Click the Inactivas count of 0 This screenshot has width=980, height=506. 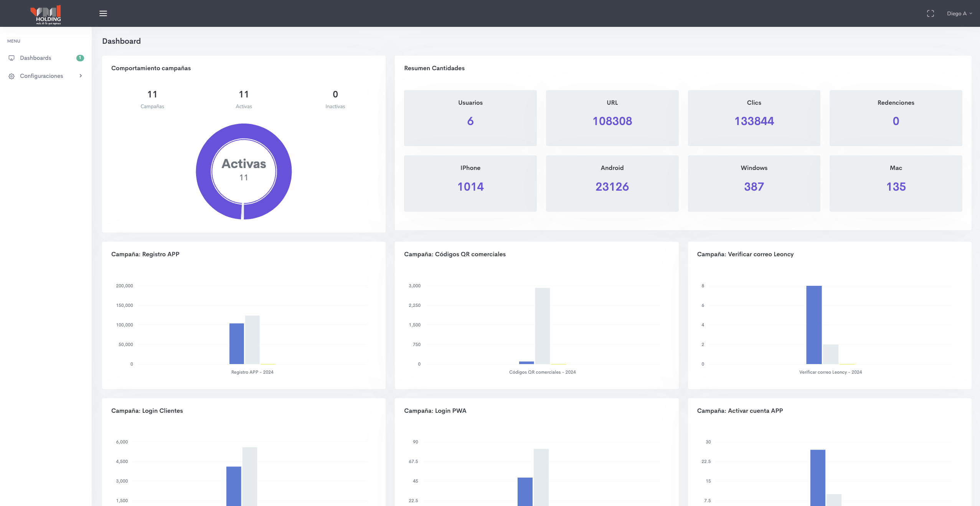335,94
